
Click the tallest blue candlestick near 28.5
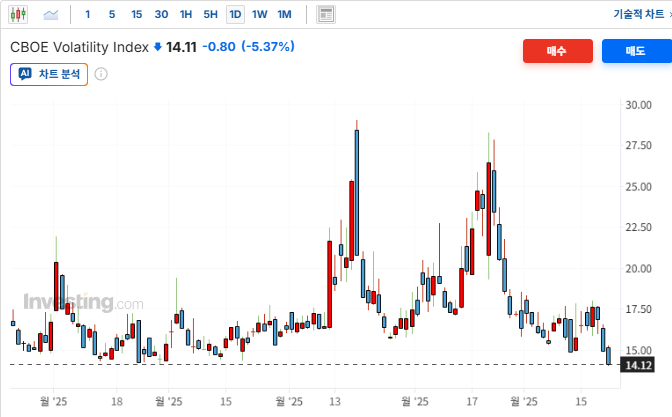click(357, 193)
